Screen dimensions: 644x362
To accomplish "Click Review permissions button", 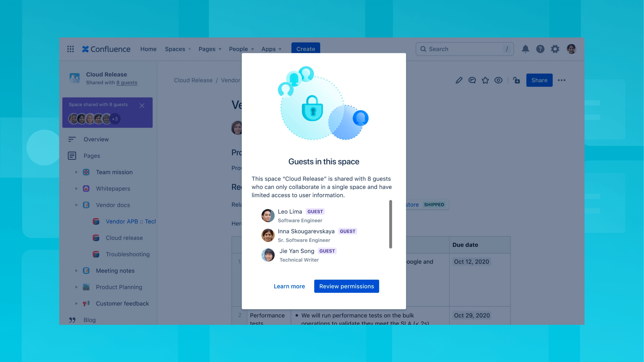I will [346, 286].
